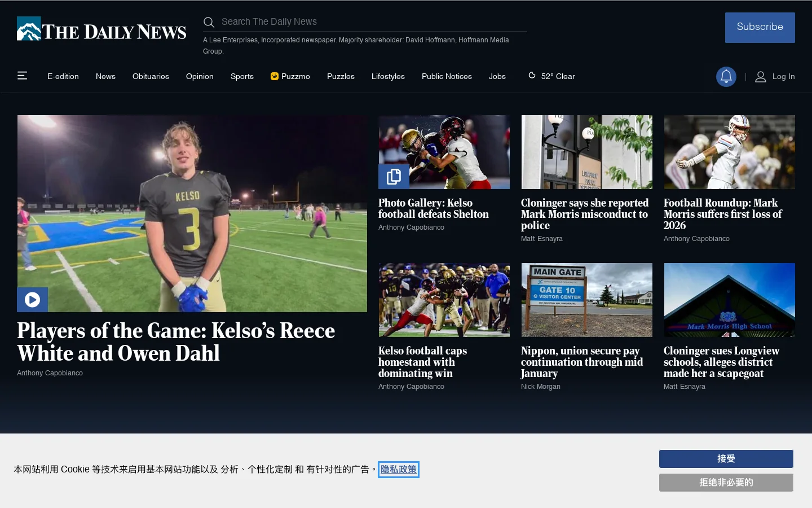The height and width of the screenshot is (508, 812).
Task: Open the 隐私政策 privacy policy link
Action: pyautogui.click(x=399, y=470)
